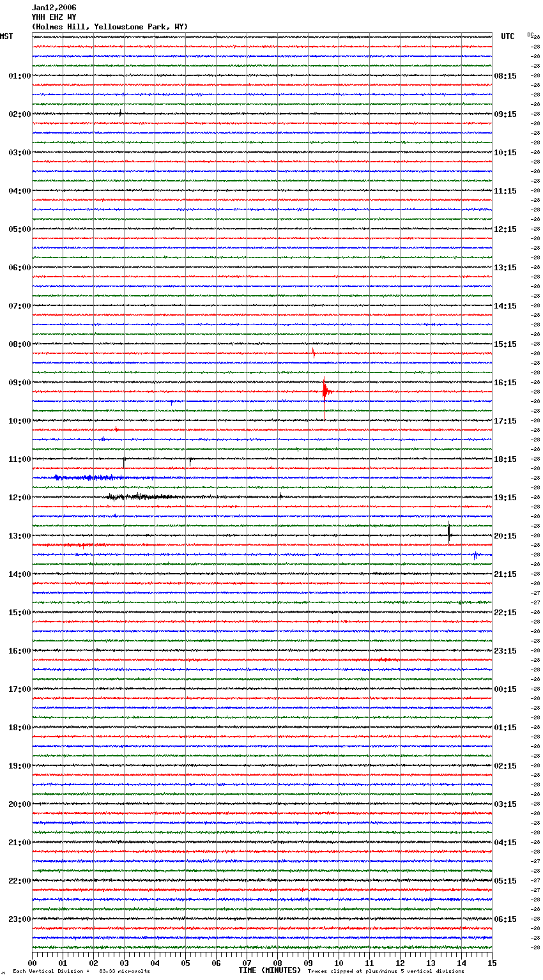The width and height of the screenshot is (543, 980).
Task: Select the 04:00 MST time label
Action: click(19, 191)
